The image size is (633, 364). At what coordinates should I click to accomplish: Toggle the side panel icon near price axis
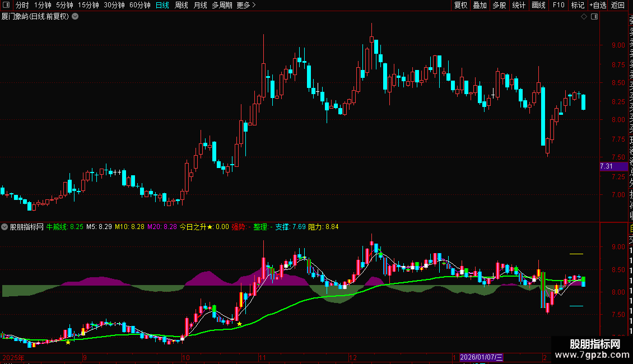tap(594, 17)
